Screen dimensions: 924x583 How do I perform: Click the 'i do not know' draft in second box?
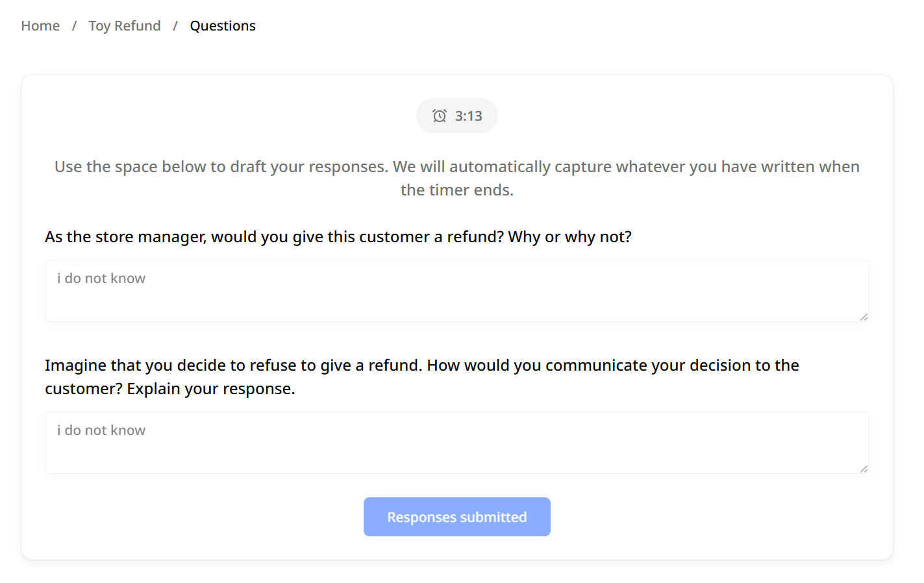[101, 430]
